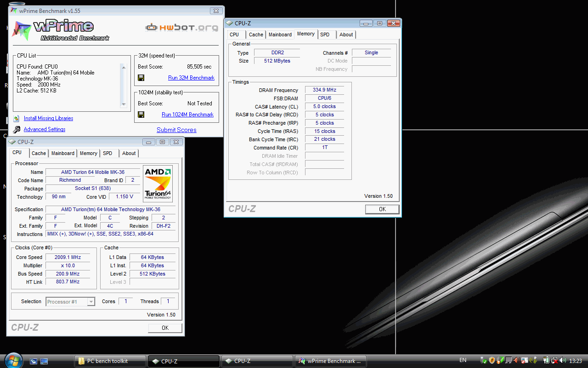
Task: Open the Advanced Settings link
Action: point(45,129)
